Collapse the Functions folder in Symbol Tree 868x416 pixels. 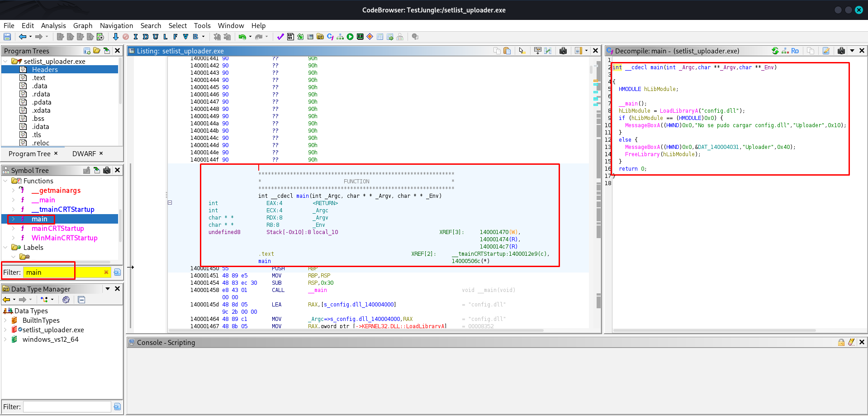(5, 181)
